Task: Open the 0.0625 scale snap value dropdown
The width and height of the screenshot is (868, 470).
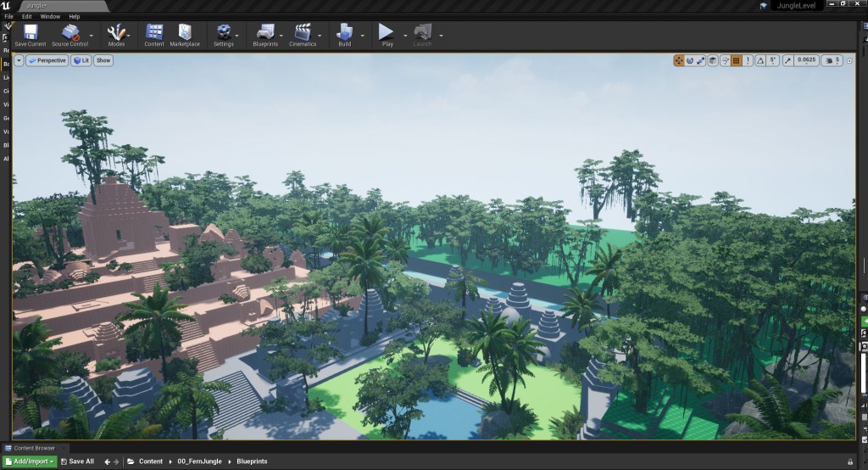Action: (806, 60)
